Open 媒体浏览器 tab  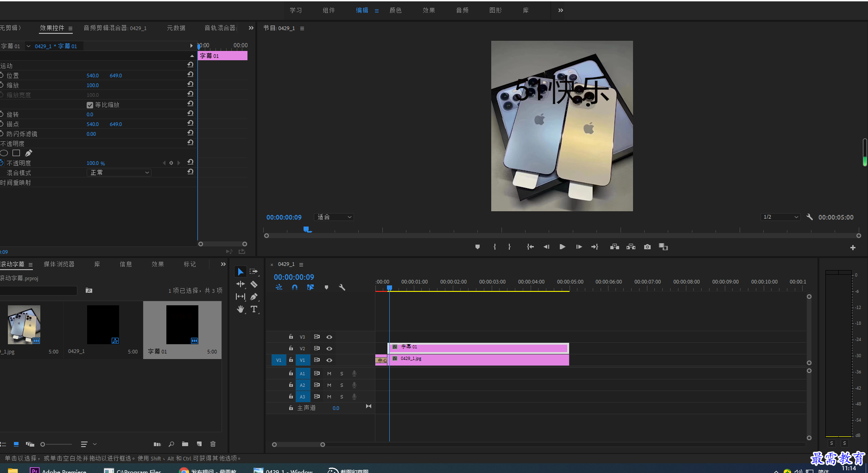point(59,264)
